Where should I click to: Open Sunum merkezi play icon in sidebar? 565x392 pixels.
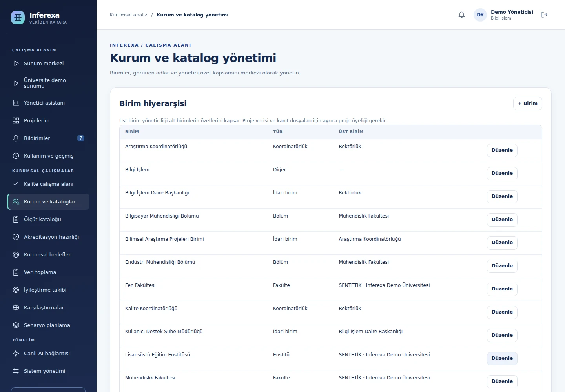16,63
